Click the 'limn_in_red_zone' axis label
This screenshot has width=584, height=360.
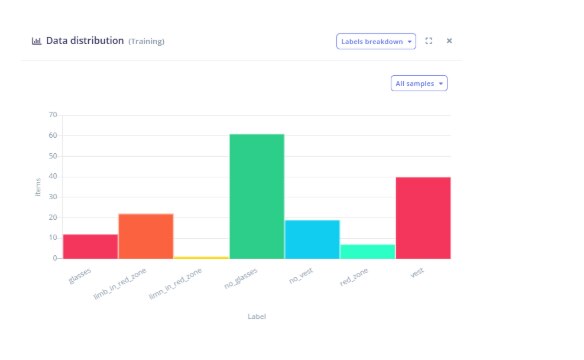[175, 284]
